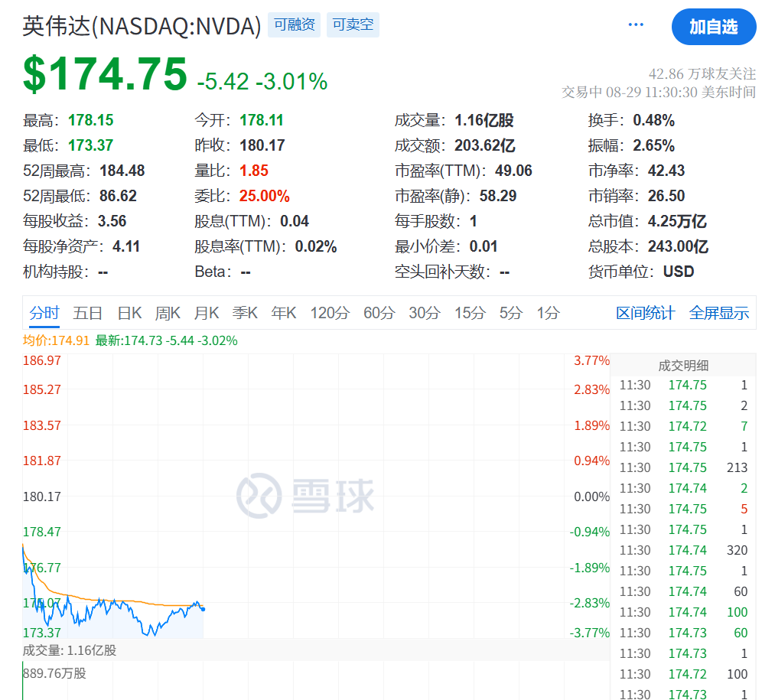Select the 可融资 label
This screenshot has width=762, height=700.
point(294,24)
